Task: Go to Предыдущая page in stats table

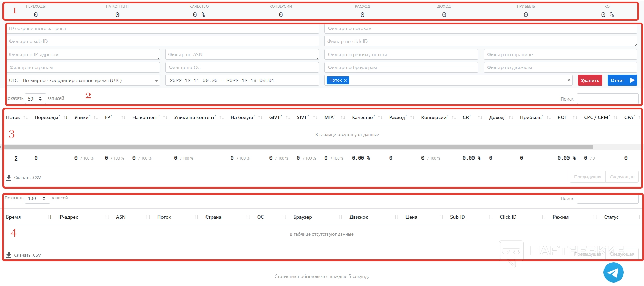Action: tap(587, 177)
